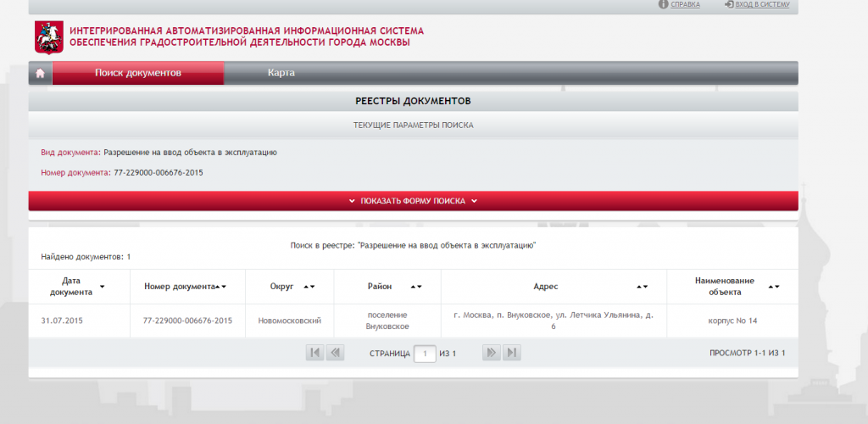Click ТЕКУЩИЕ ПАРАМЕТРЫ ПОИСКА header

tap(413, 126)
